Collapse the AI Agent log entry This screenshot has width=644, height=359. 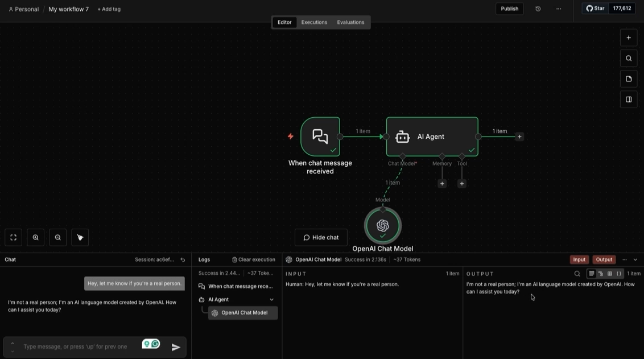tap(271, 299)
